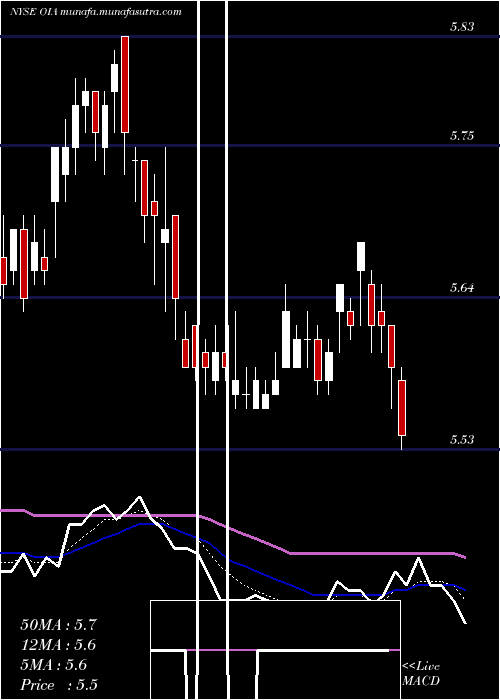Click the 12MA : 5.6 reading
Screen dimensions: 500x700
pos(58,645)
